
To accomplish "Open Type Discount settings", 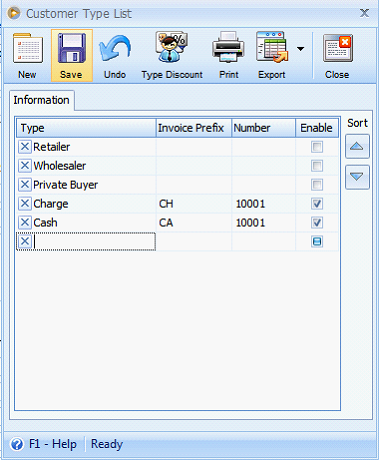I will [x=172, y=55].
